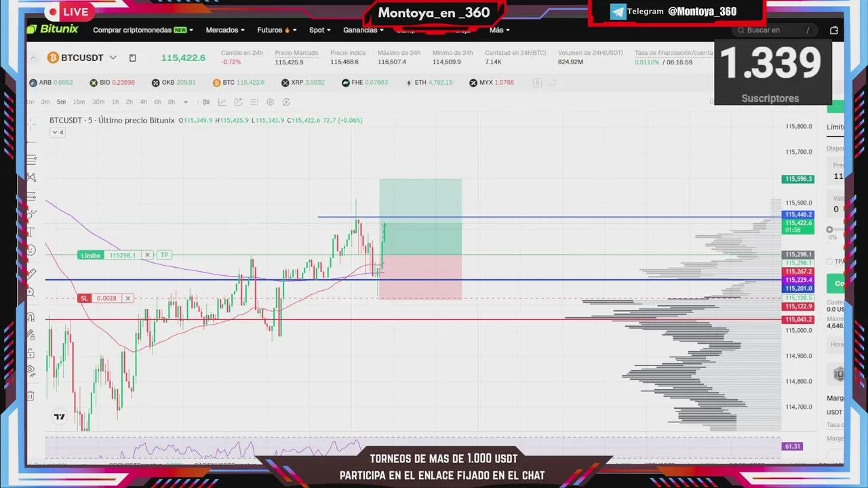
Task: Select the ruler measure tool
Action: 31,274
